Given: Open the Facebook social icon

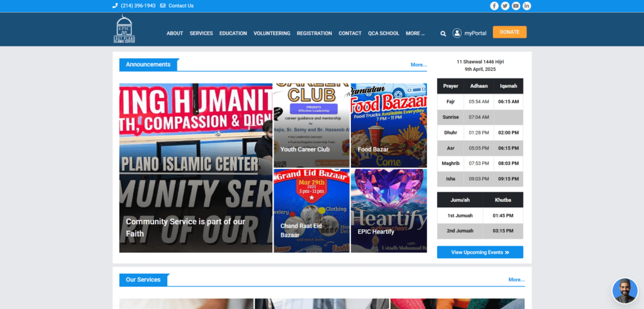Looking at the screenshot, I should 494,6.
